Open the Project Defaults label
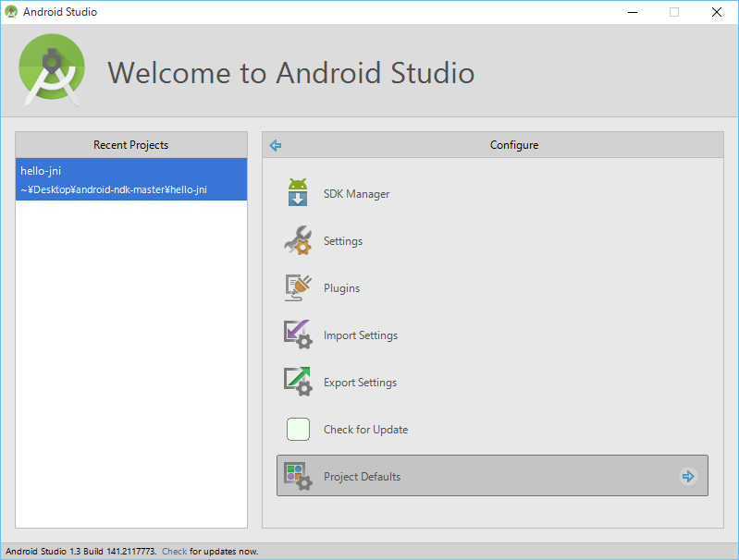This screenshot has height=560, width=739. (x=362, y=477)
